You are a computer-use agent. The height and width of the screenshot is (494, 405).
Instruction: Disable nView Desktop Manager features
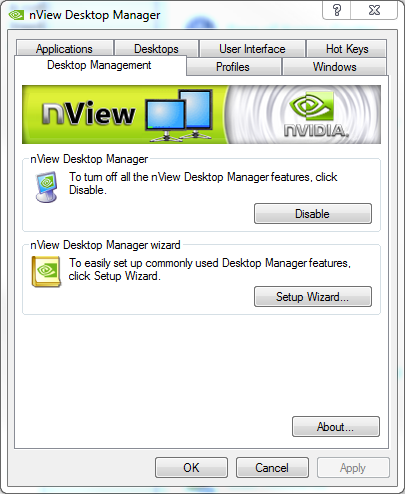[313, 214]
